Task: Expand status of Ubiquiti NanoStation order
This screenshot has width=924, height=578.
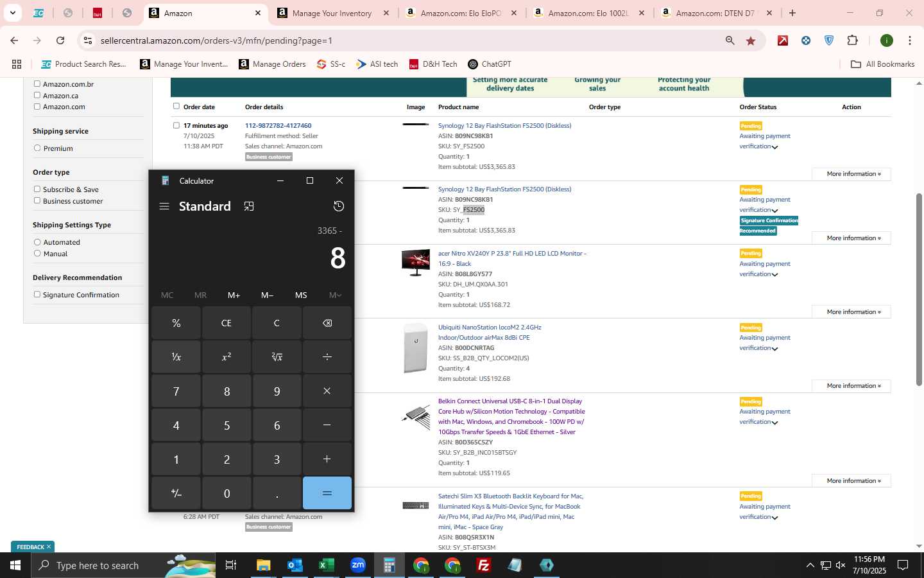Action: pos(775,349)
